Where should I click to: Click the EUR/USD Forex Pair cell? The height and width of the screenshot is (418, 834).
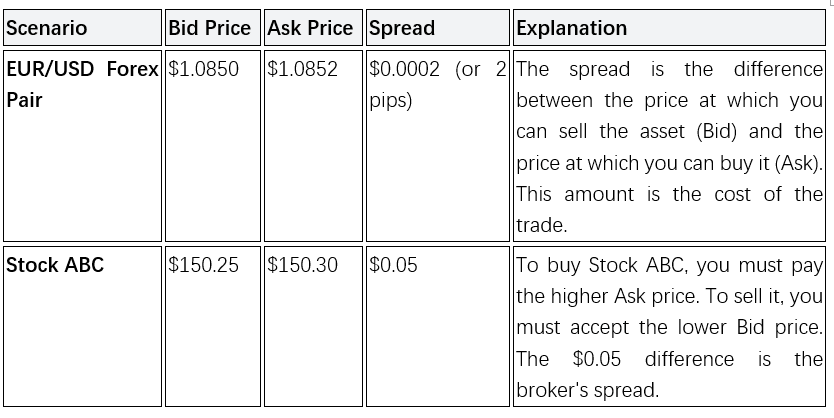click(82, 70)
